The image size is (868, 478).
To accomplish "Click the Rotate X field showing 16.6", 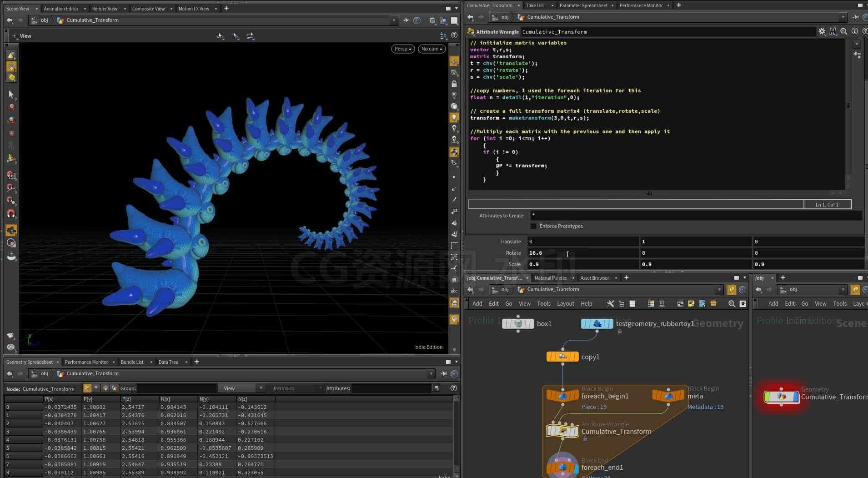I will pyautogui.click(x=583, y=253).
